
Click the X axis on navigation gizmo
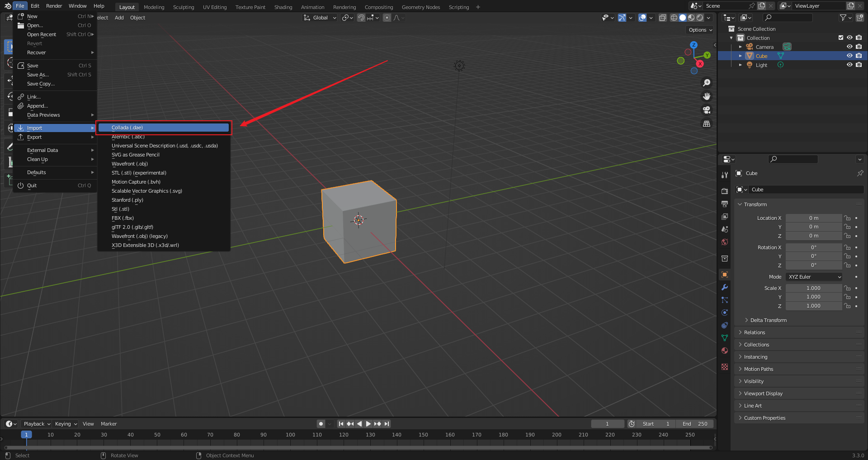700,64
